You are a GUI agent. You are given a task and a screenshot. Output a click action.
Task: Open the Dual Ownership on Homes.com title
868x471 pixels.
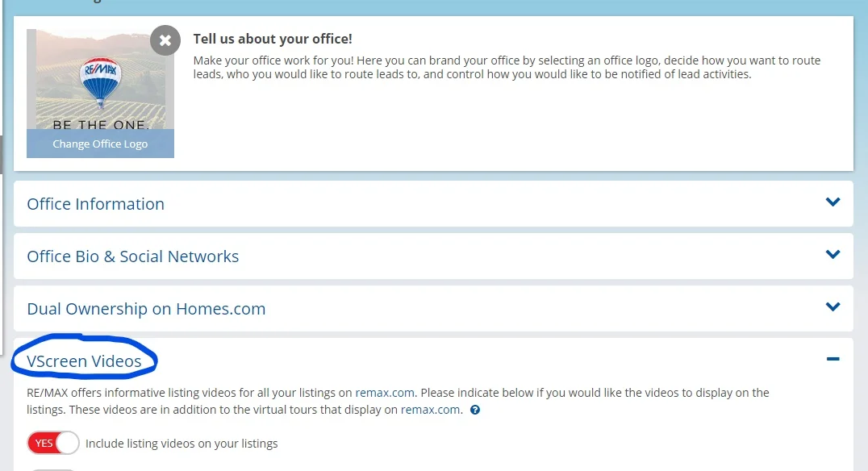146,309
